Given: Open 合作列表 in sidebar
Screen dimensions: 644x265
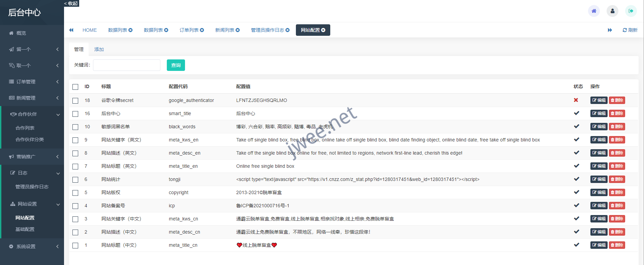Looking at the screenshot, I should [x=25, y=128].
